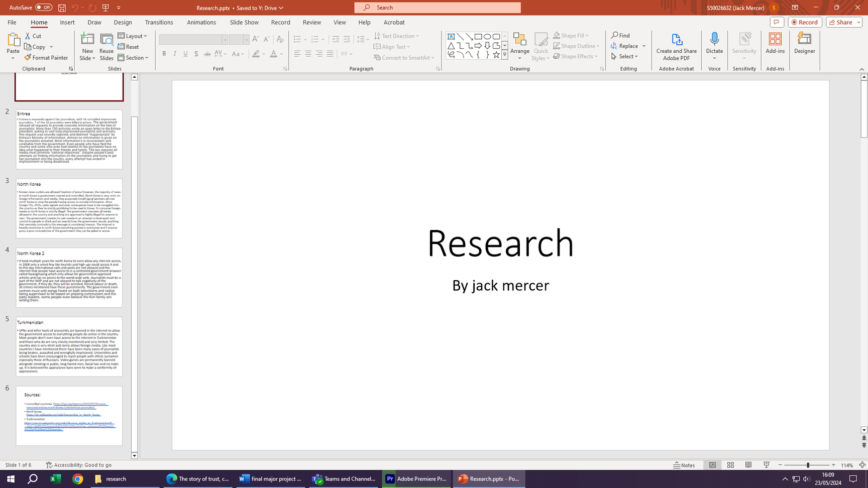Click Increase Font Size icon
Screen dimensions: 868x488
pos(255,39)
